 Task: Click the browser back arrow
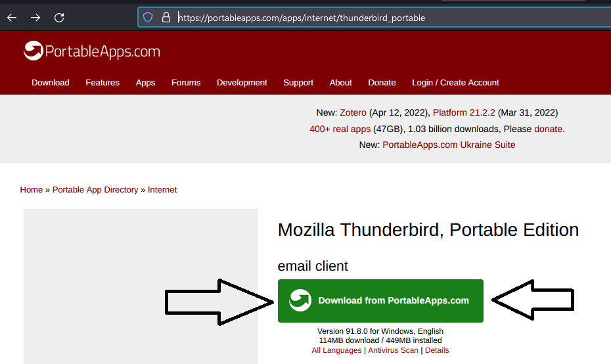12,18
